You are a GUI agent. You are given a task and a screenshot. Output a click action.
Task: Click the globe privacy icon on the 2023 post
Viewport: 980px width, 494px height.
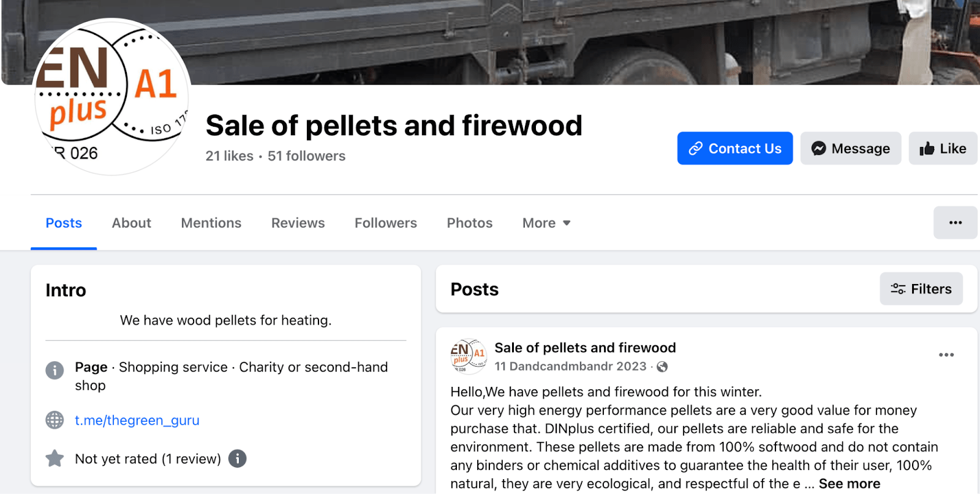tap(661, 367)
